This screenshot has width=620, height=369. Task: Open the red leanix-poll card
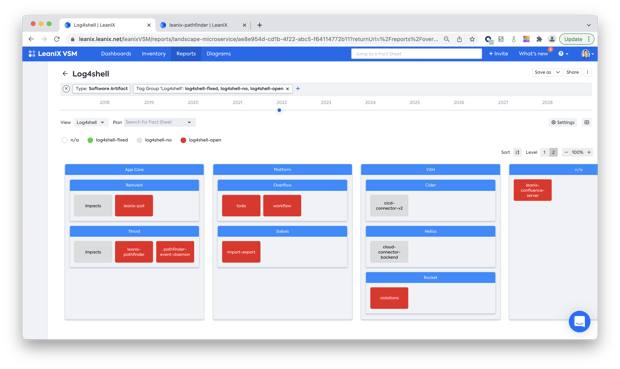[x=134, y=206]
